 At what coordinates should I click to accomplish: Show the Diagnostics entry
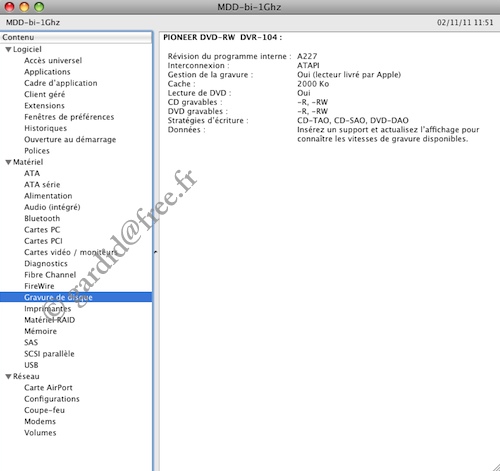[x=46, y=264]
